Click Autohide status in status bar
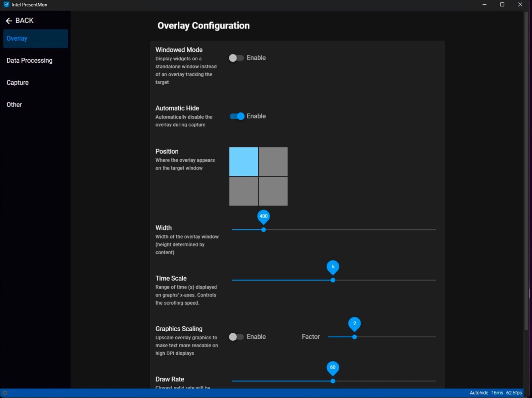 (x=479, y=393)
